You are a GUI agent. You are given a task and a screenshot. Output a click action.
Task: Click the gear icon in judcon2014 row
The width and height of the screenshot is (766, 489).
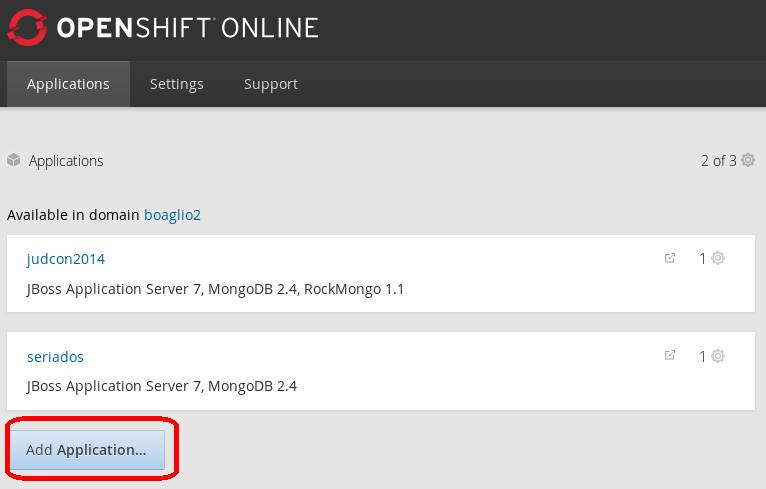click(x=718, y=258)
